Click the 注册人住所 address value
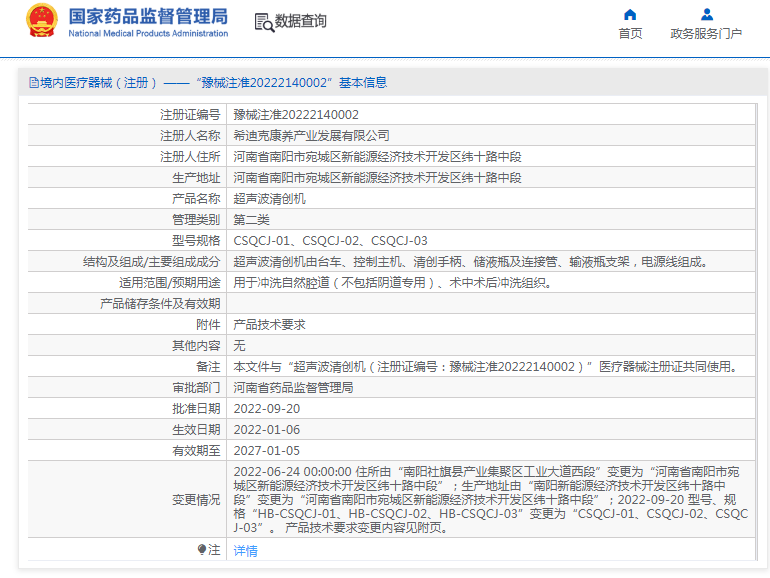This screenshot has height=578, width=770. click(377, 157)
